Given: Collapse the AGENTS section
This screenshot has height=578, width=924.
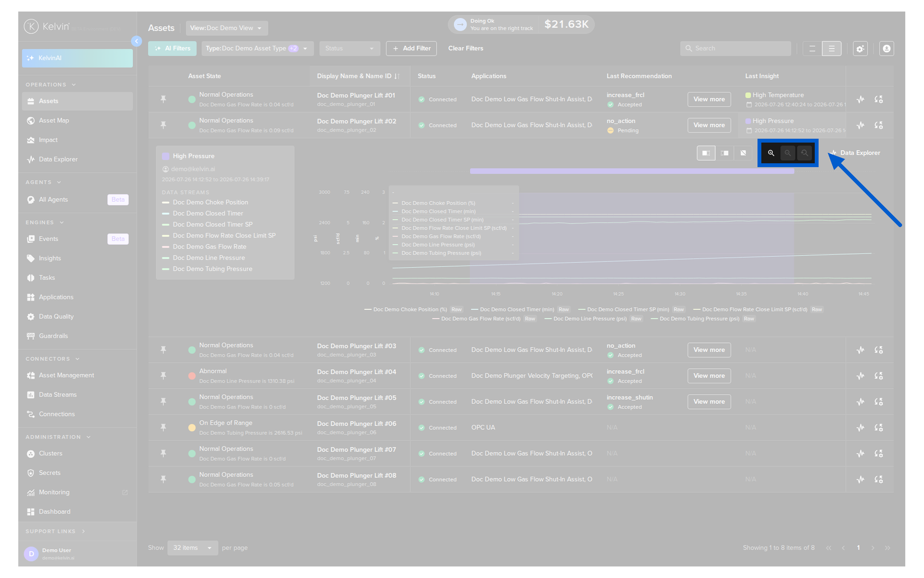Looking at the screenshot, I should pyautogui.click(x=59, y=183).
